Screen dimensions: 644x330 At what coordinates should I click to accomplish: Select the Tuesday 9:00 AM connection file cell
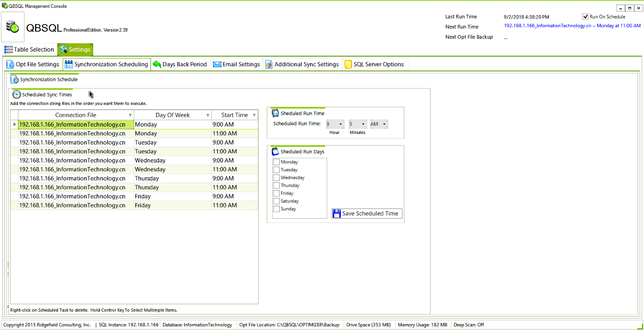76,143
